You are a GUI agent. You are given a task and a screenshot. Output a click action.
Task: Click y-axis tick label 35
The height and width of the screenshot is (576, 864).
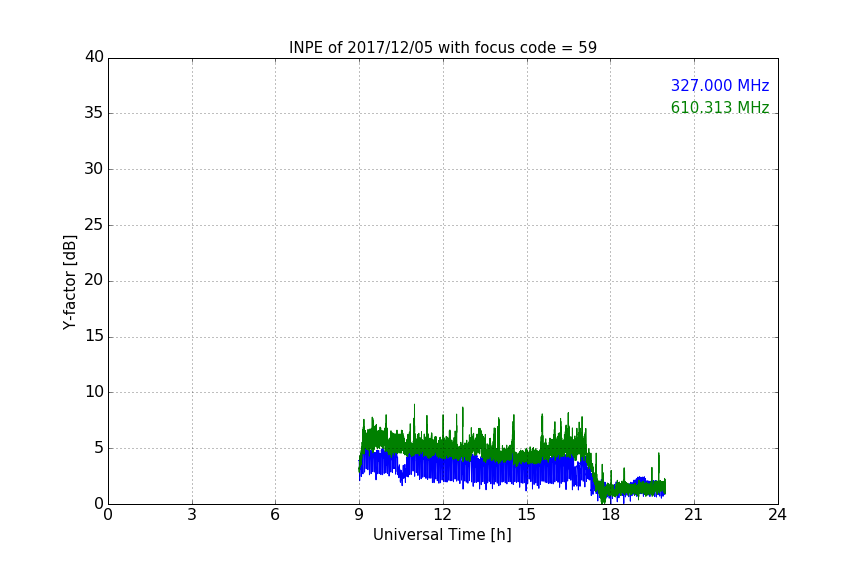(94, 113)
